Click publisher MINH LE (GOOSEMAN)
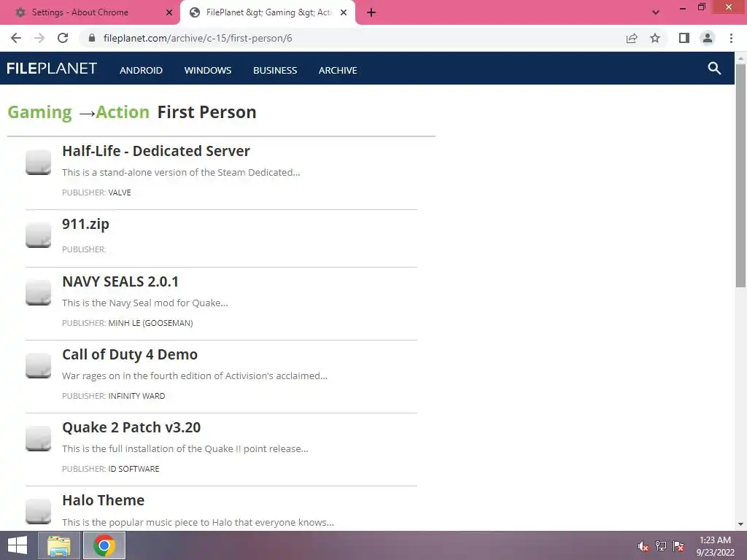The width and height of the screenshot is (747, 560). (150, 323)
